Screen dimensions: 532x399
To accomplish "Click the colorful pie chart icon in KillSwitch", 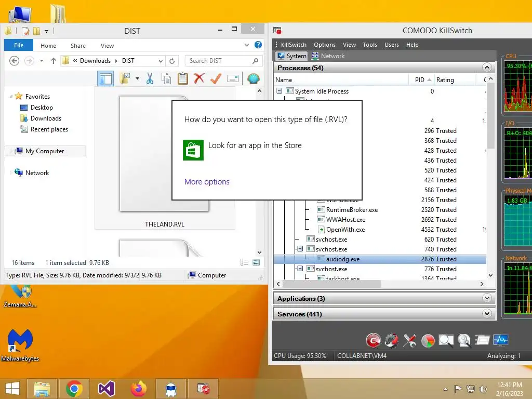I will (428, 341).
